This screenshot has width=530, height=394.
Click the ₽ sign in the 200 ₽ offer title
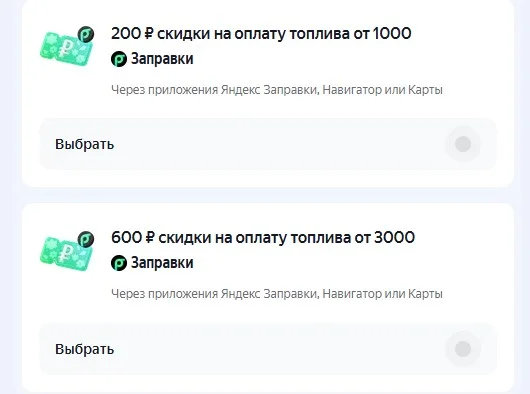(x=149, y=33)
